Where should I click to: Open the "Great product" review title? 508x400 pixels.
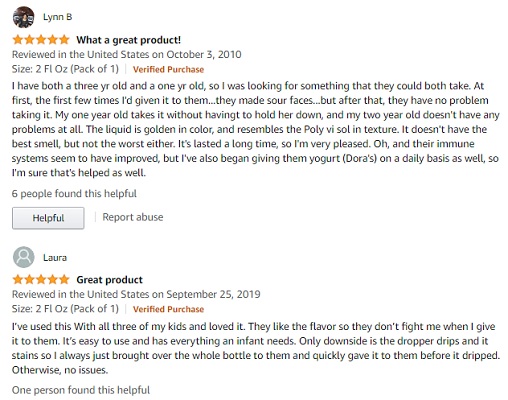click(109, 280)
